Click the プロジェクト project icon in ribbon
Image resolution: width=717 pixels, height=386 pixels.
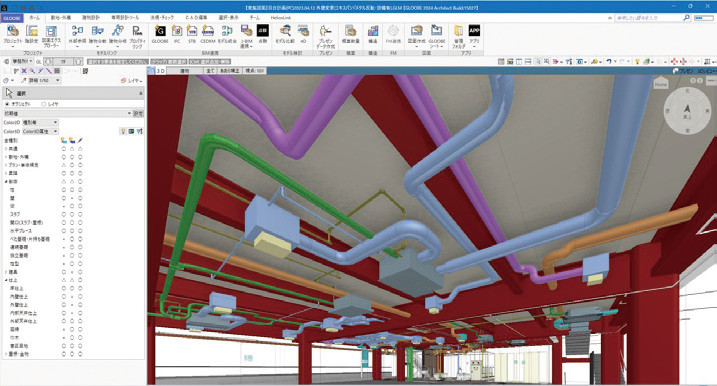(13, 36)
